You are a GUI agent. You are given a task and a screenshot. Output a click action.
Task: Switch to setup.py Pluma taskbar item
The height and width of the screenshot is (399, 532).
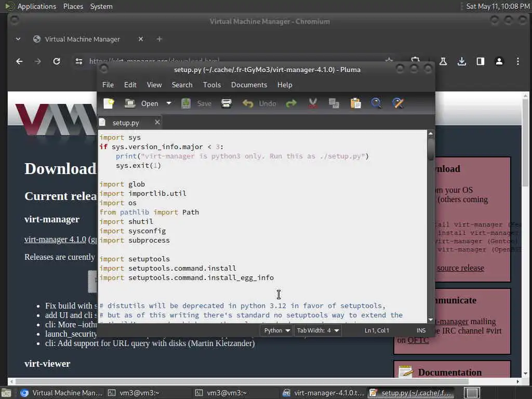(411, 393)
